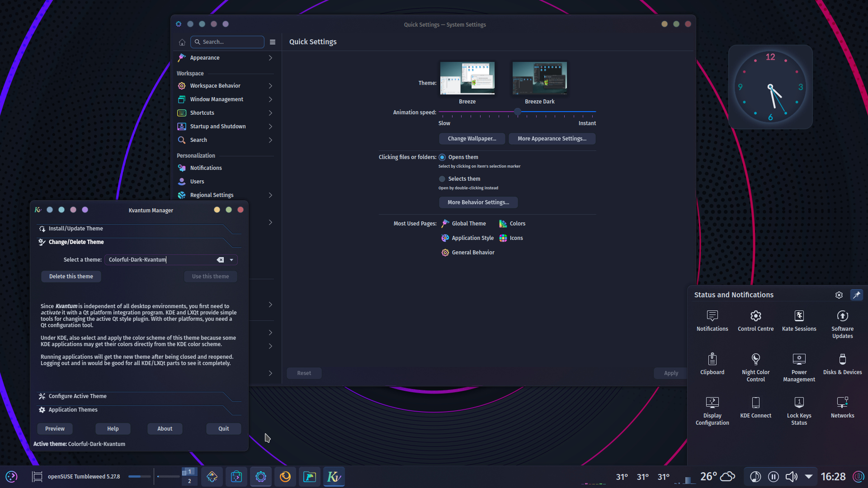Click the Quit button in Kvantum
868x488 pixels.
click(x=224, y=429)
